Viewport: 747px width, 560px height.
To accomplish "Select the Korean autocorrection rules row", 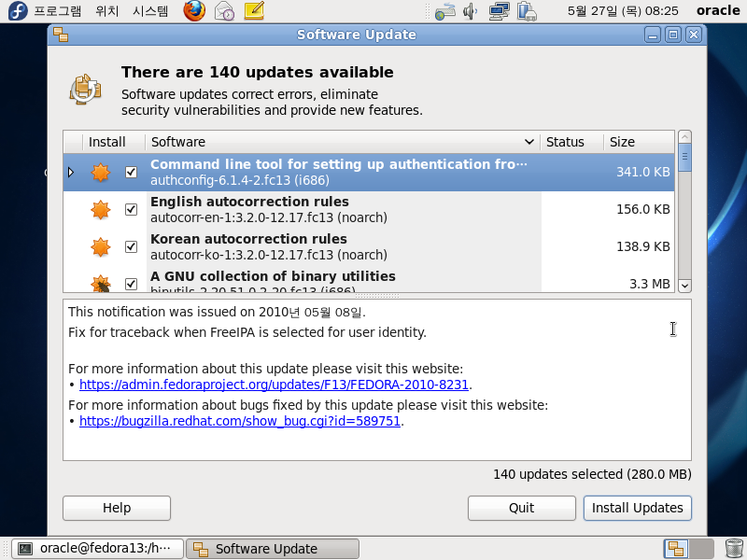I will (369, 246).
